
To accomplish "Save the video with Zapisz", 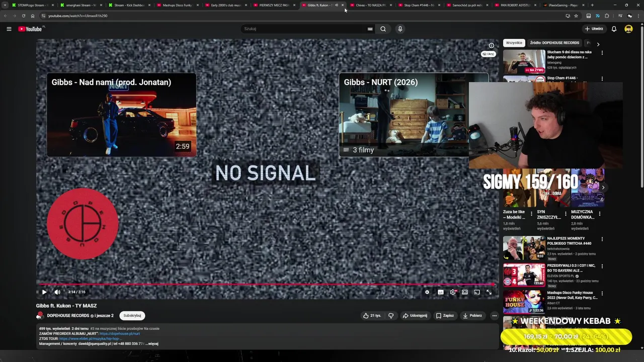I will point(445,316).
